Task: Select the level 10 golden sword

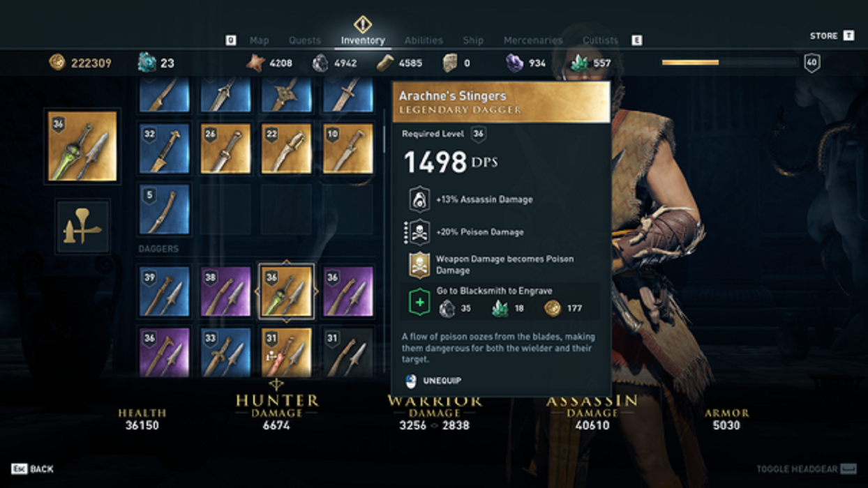Action: coord(348,148)
